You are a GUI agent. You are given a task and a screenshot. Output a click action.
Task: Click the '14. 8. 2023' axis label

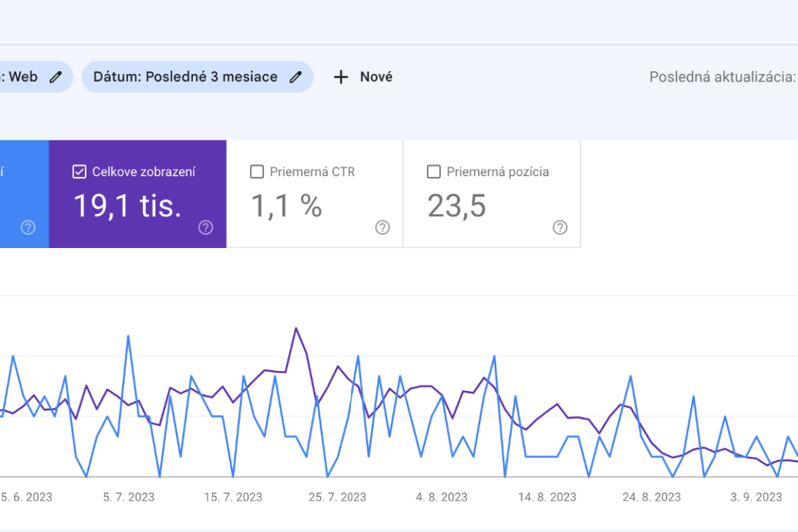[x=547, y=497]
